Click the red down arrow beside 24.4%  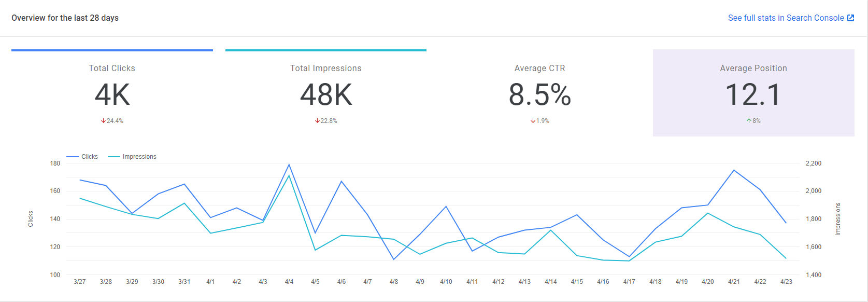(103, 121)
